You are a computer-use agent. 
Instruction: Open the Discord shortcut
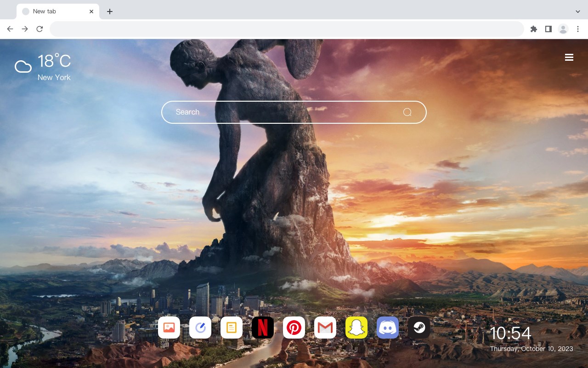[x=388, y=328]
